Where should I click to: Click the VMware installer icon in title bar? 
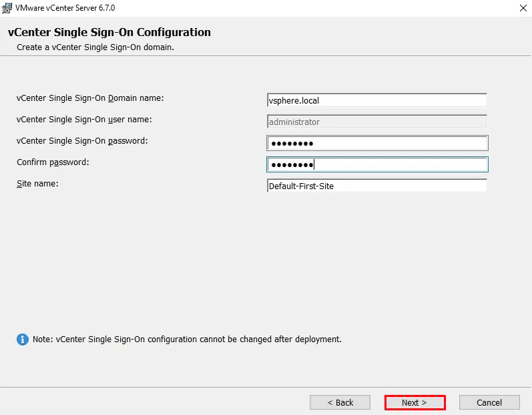[x=7, y=8]
